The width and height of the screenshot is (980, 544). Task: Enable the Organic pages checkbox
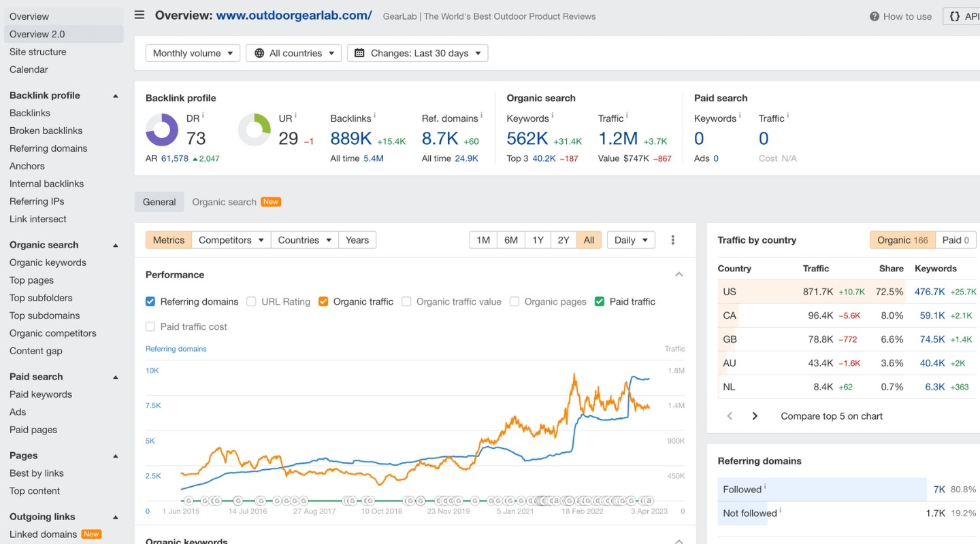pos(514,301)
